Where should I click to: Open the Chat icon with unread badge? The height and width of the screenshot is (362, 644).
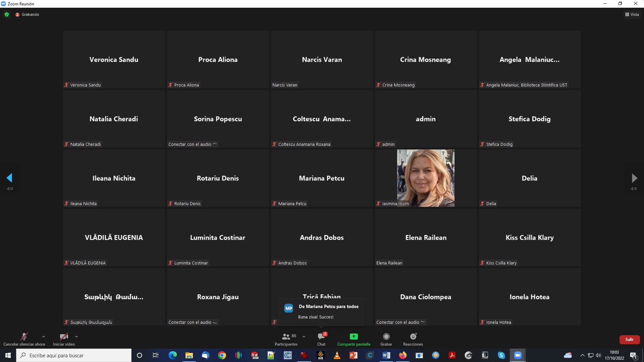pyautogui.click(x=321, y=337)
